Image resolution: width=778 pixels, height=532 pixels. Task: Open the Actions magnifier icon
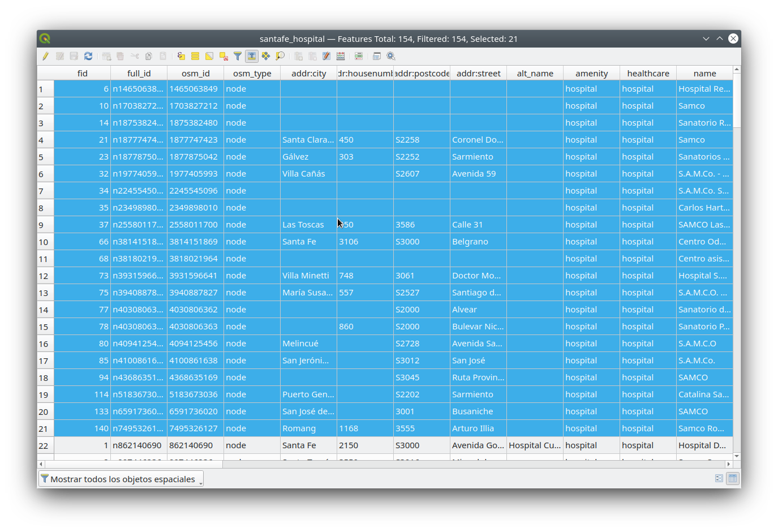click(x=391, y=56)
